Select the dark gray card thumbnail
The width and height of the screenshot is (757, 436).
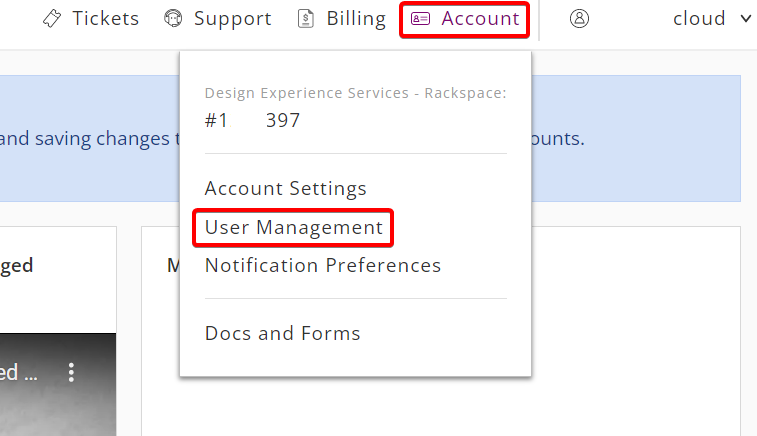tap(58, 384)
